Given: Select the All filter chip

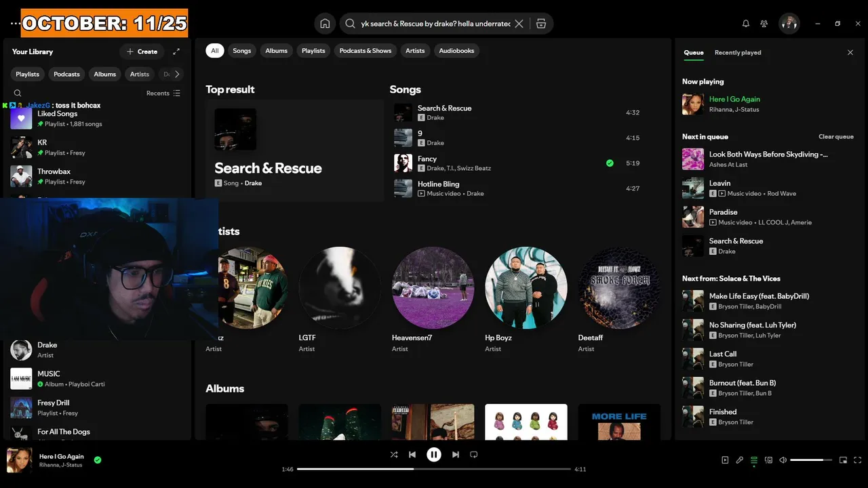Looking at the screenshot, I should tap(215, 51).
